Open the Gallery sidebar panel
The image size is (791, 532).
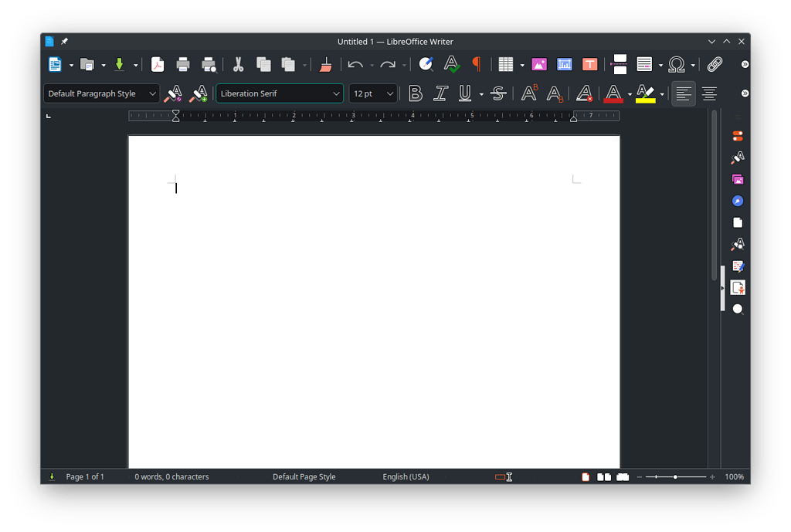[x=738, y=178]
